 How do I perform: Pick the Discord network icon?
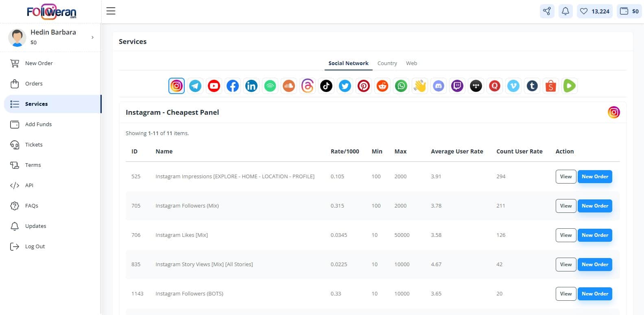pos(439,86)
